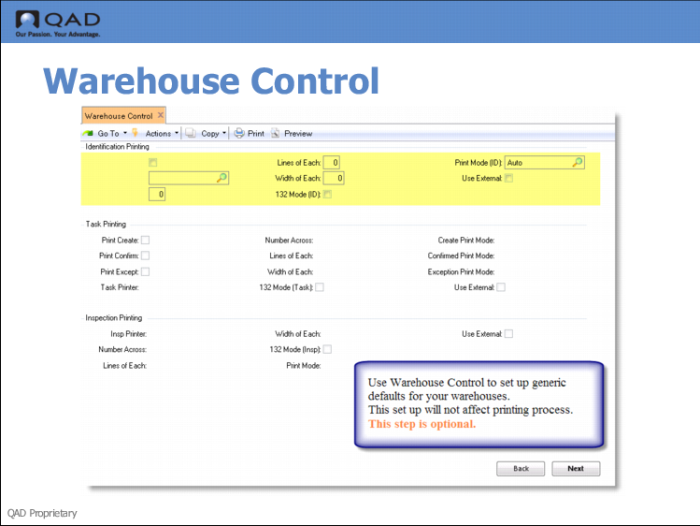Toggle the 132 Mode (ID) checkbox
Screen dimensions: 700x526
click(x=328, y=194)
